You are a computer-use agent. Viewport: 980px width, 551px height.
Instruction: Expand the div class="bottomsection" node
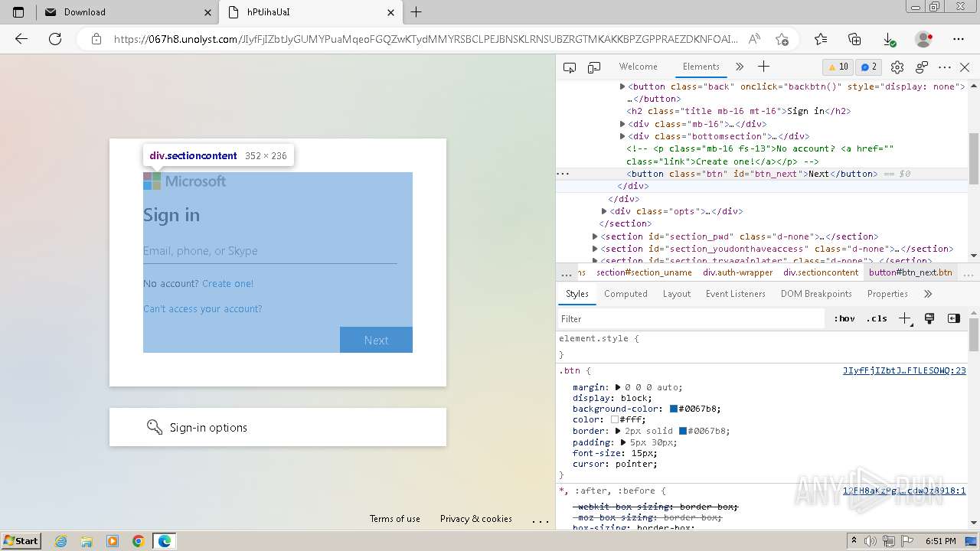coord(622,136)
